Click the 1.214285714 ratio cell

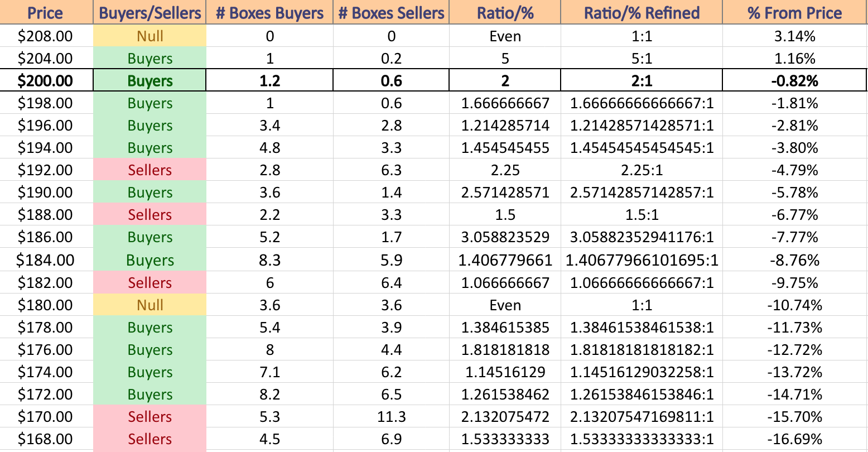505,126
